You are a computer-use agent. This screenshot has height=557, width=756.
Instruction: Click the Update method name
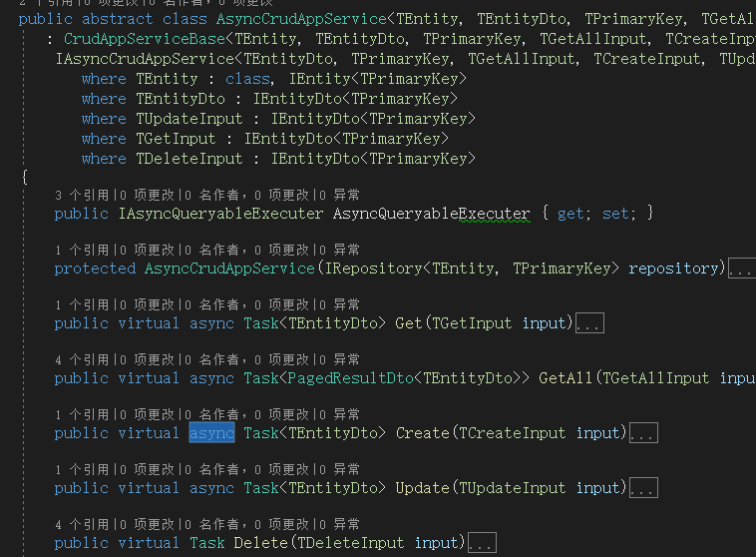[422, 488]
